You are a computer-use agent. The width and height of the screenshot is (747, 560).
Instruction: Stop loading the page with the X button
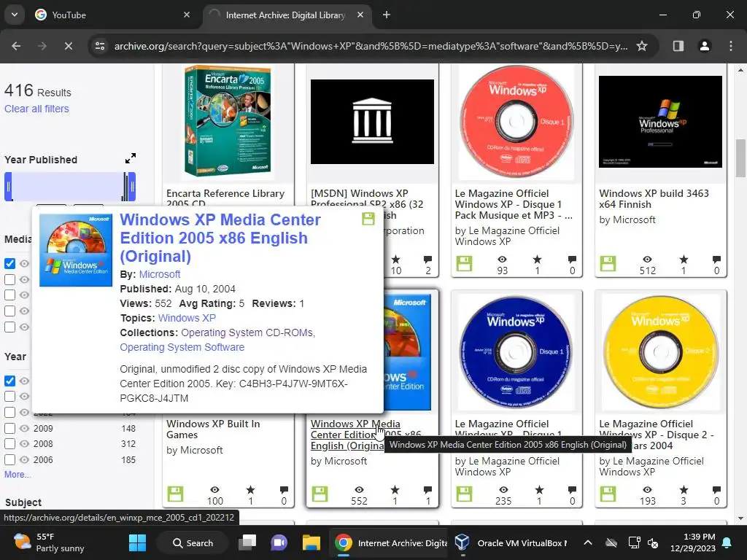(x=68, y=46)
